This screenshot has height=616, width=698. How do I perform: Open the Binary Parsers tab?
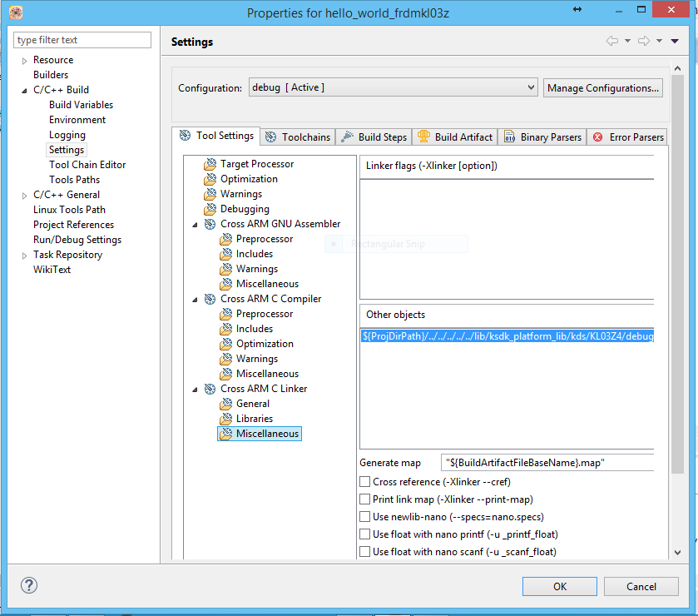click(542, 137)
